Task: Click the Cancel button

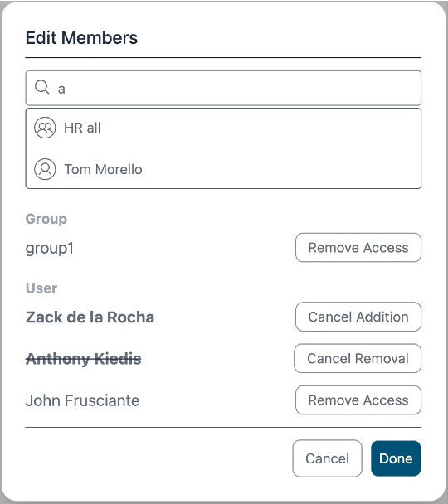Action: coord(327,458)
